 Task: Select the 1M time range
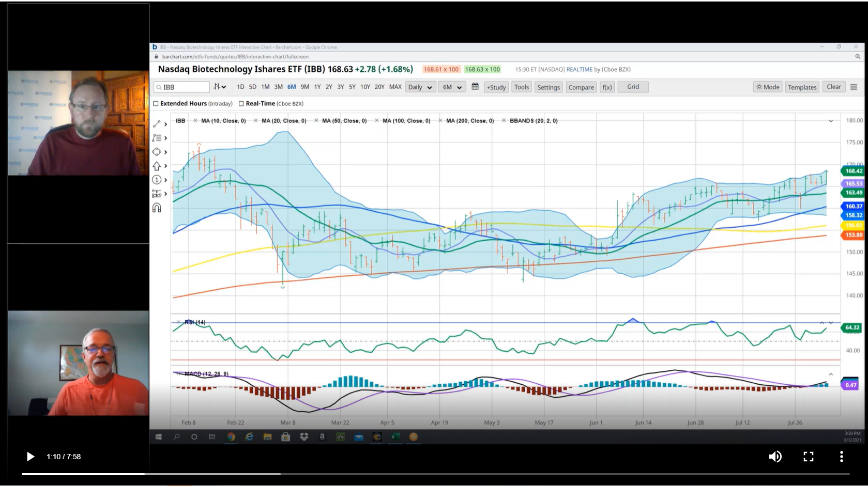pos(265,87)
